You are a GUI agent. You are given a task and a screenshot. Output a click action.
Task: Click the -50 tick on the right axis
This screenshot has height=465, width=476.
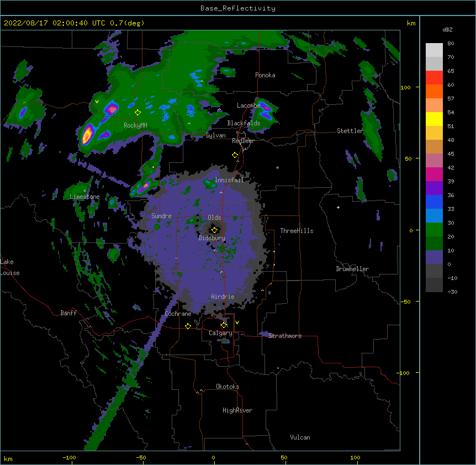coord(405,302)
